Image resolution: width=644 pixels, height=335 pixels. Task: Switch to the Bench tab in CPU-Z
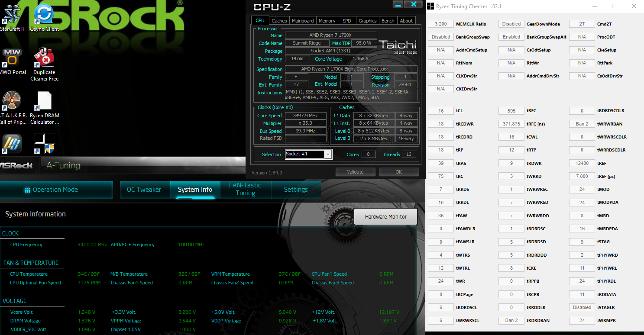pyautogui.click(x=388, y=21)
